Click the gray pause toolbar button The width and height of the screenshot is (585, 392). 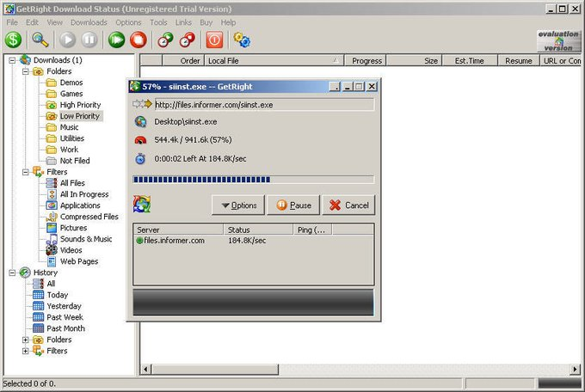click(89, 40)
